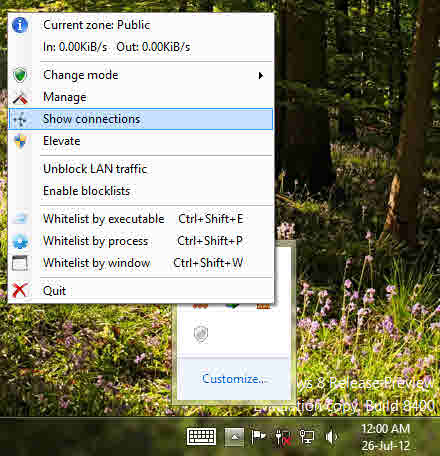Screen dimensions: 440x456
Task: Choose Quit from the menu
Action: click(x=140, y=291)
